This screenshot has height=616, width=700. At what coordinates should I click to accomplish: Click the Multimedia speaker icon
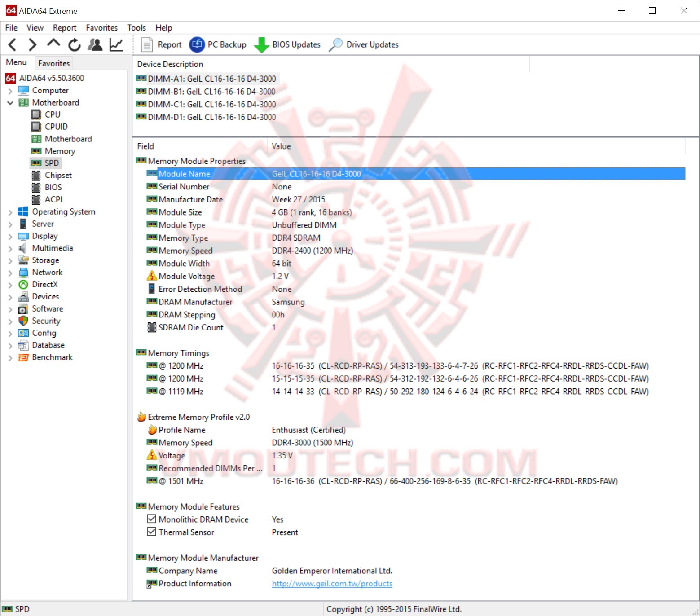[x=22, y=248]
